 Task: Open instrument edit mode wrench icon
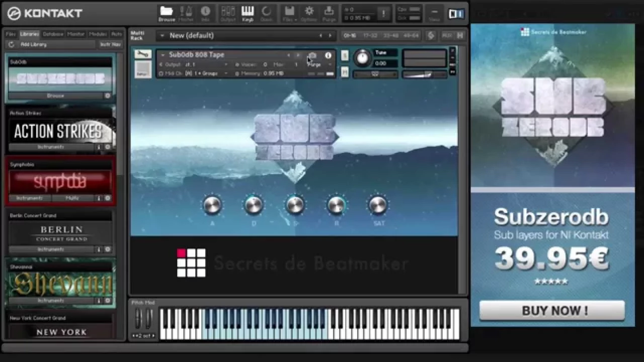point(143,54)
